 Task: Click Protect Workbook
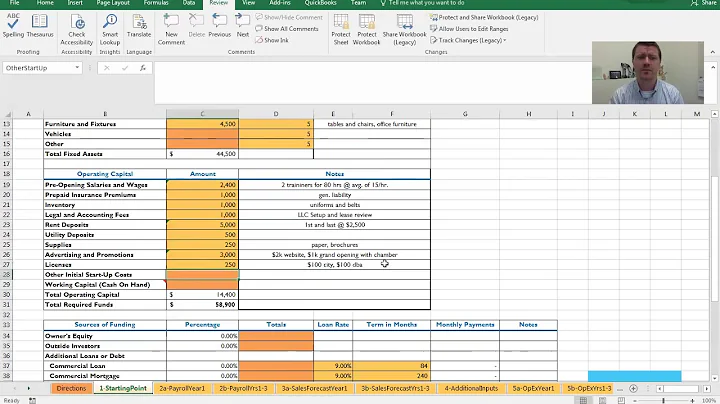pyautogui.click(x=366, y=29)
